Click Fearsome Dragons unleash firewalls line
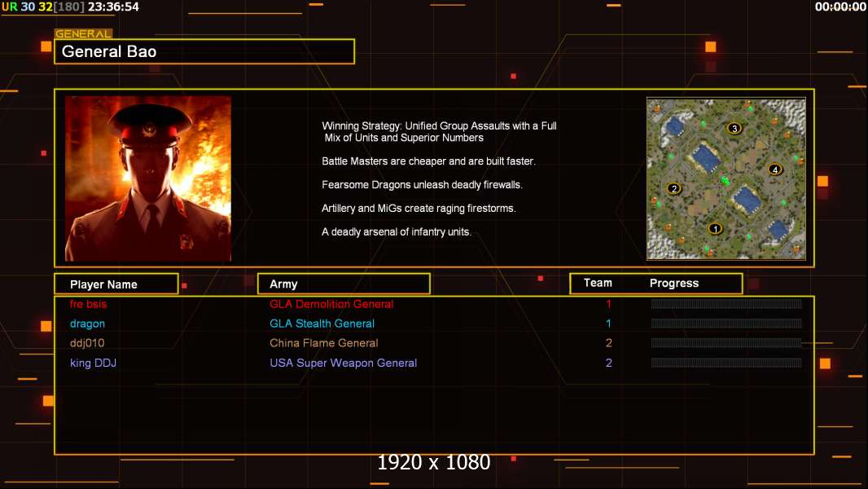868x489 pixels. pyautogui.click(x=422, y=185)
